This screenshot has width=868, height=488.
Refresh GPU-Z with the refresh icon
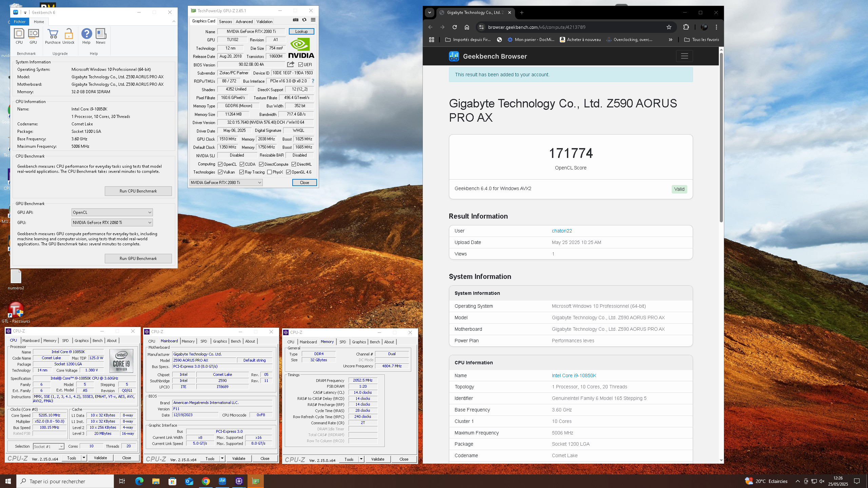pyautogui.click(x=304, y=20)
